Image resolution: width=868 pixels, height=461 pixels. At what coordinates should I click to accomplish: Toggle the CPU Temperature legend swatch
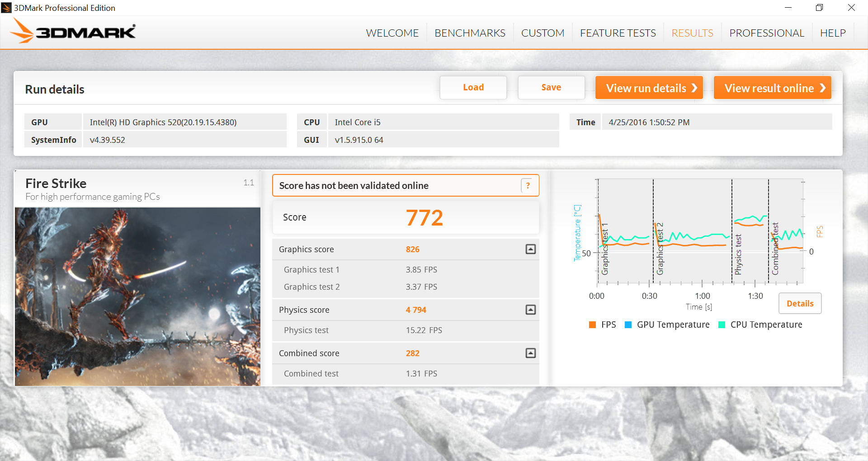[x=722, y=325]
